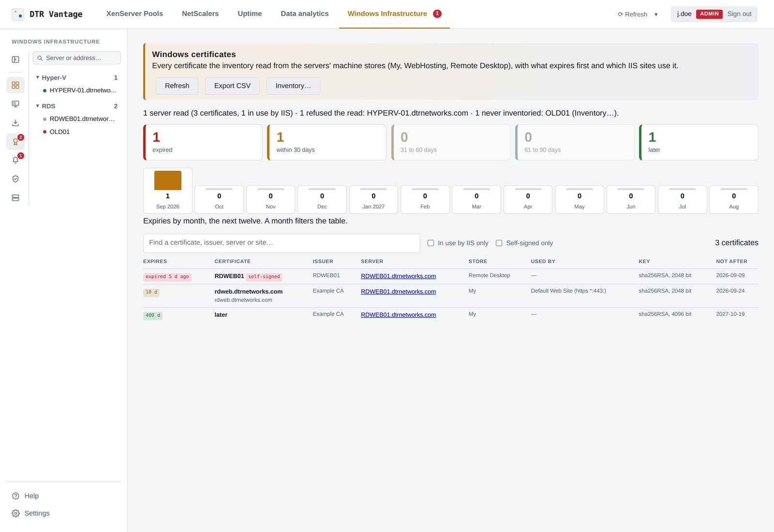Click 'Default Web Site (https *:443:)' cell
The image size is (774, 532).
coord(568,291)
